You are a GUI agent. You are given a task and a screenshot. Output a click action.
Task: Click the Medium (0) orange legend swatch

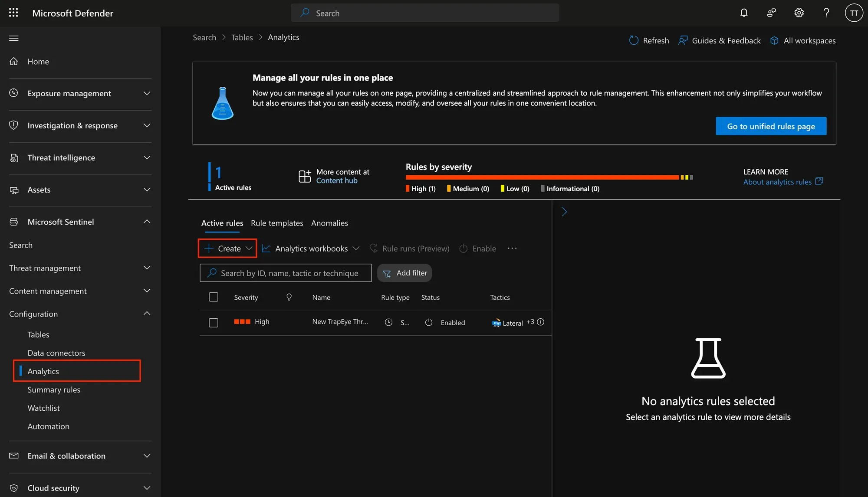(449, 188)
